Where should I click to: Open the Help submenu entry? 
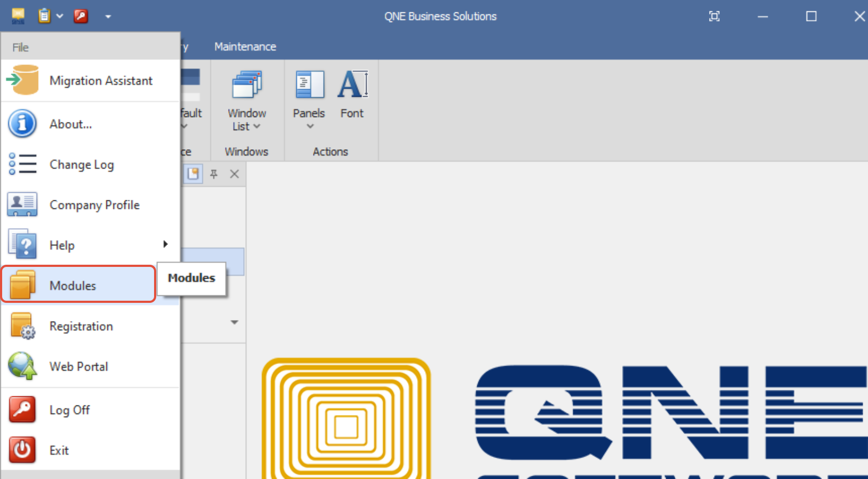pos(90,245)
